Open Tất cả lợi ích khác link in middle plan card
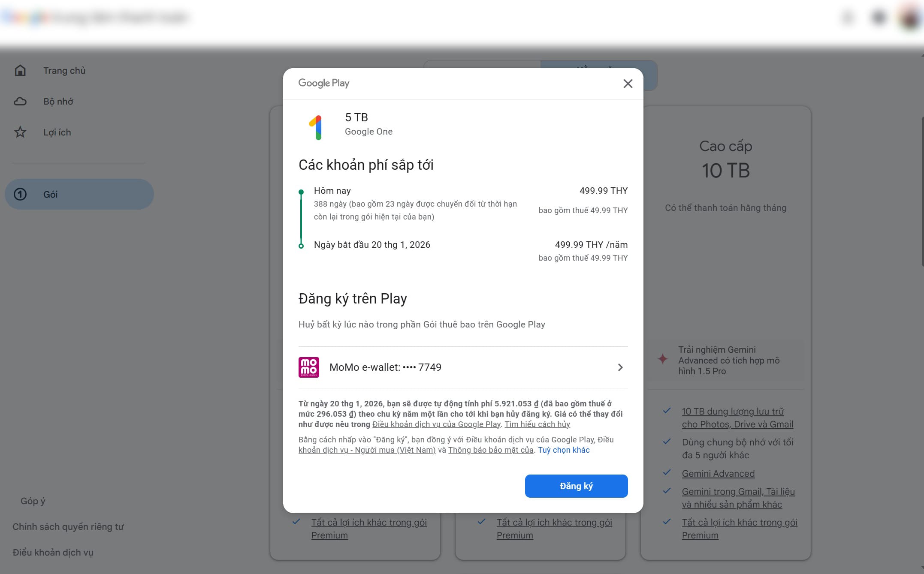This screenshot has width=924, height=574. coord(554,529)
